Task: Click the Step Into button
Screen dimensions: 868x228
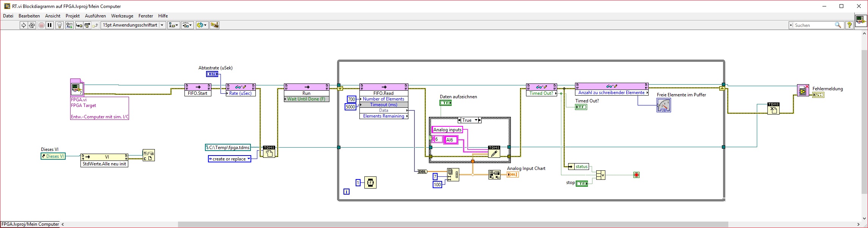Action: pos(79,25)
